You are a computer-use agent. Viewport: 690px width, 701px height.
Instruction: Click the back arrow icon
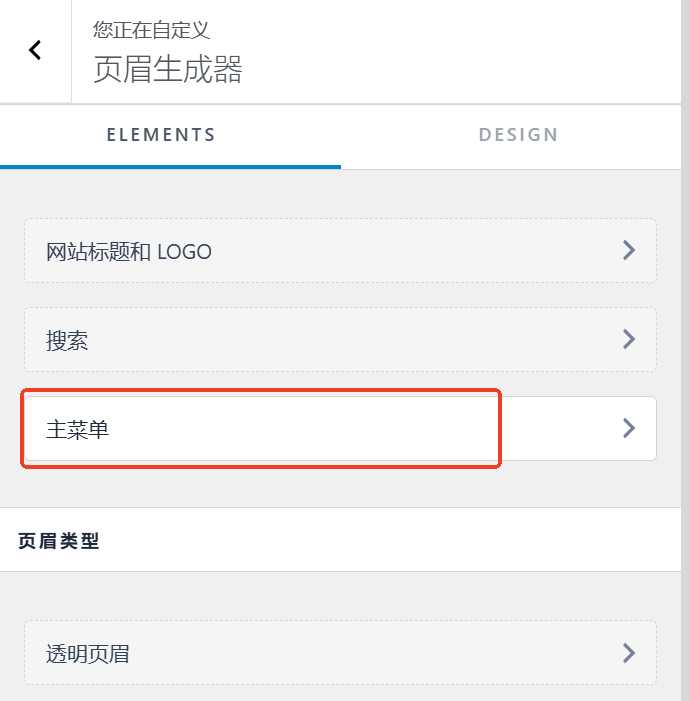[35, 50]
